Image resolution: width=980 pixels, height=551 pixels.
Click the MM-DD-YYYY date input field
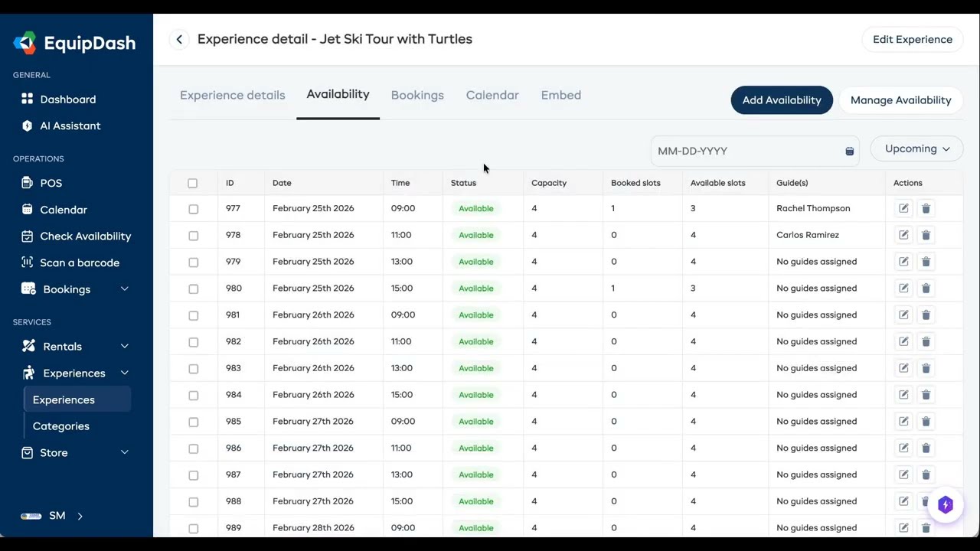point(755,152)
